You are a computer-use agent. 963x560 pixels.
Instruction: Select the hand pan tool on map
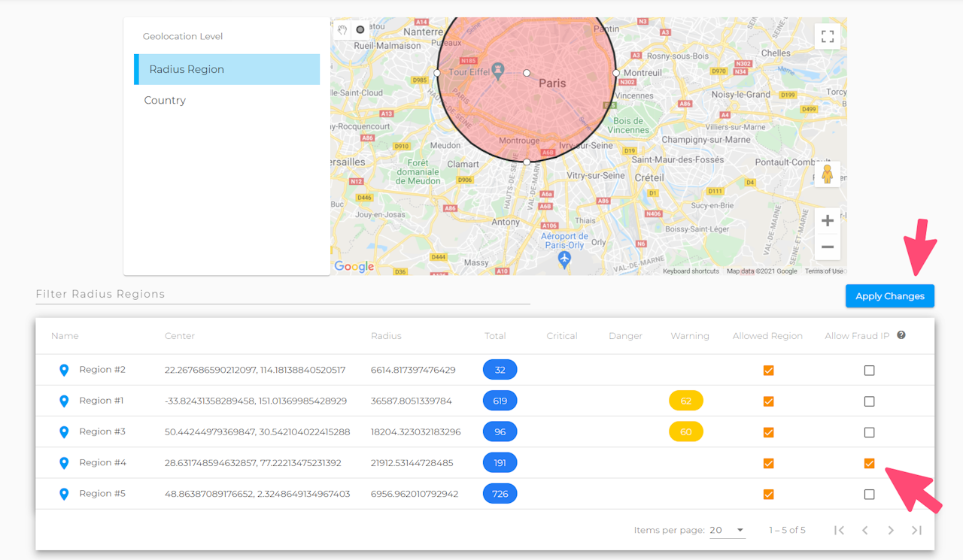click(342, 30)
